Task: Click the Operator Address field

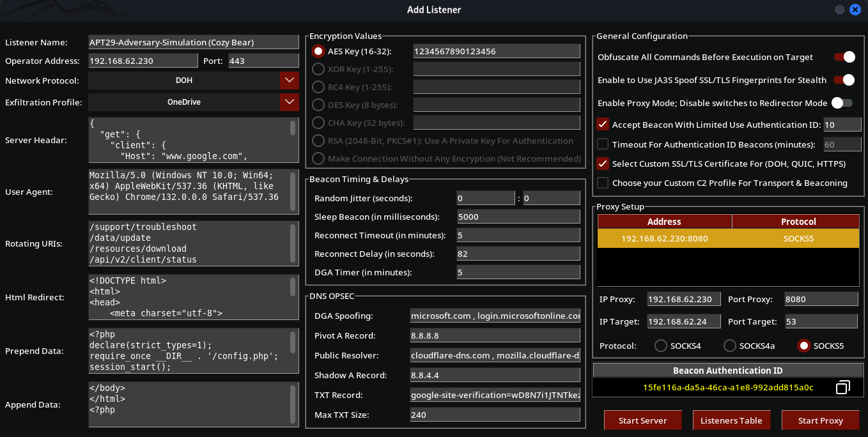Action: (x=143, y=61)
